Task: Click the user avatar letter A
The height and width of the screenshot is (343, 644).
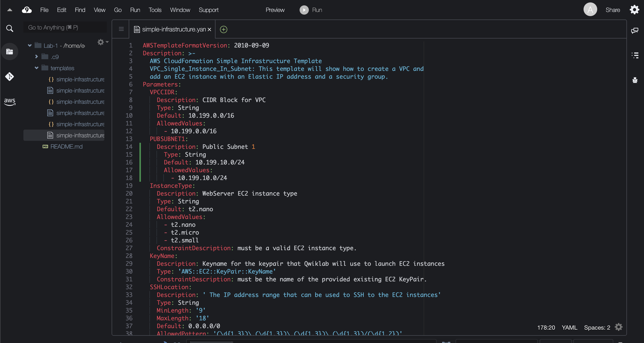Action: (590, 10)
